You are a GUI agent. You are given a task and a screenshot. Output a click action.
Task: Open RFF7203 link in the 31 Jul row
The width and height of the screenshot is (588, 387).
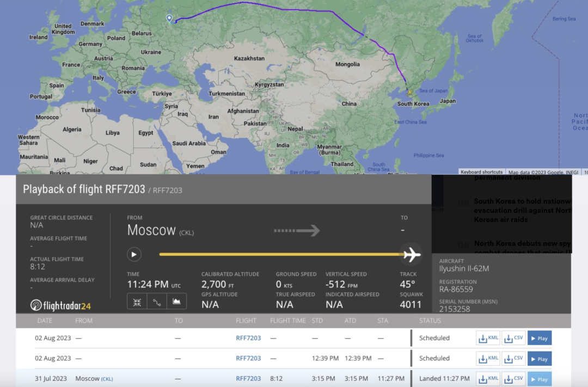point(248,378)
